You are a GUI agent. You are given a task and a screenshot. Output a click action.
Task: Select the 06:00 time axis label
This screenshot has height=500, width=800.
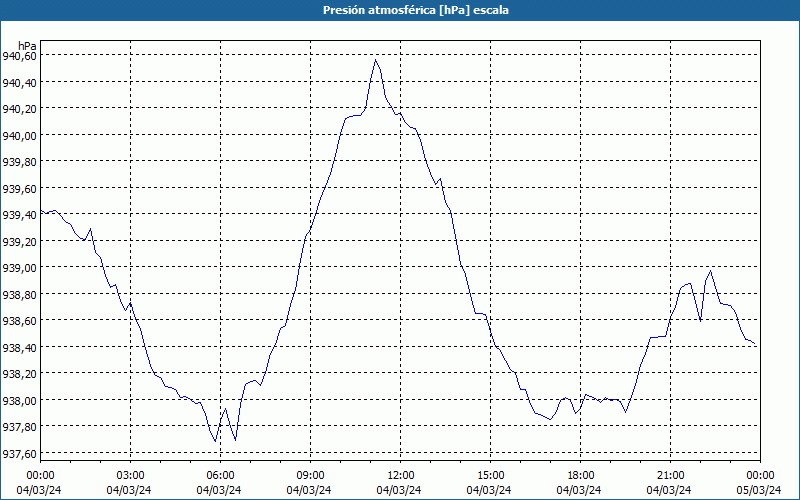pos(220,476)
